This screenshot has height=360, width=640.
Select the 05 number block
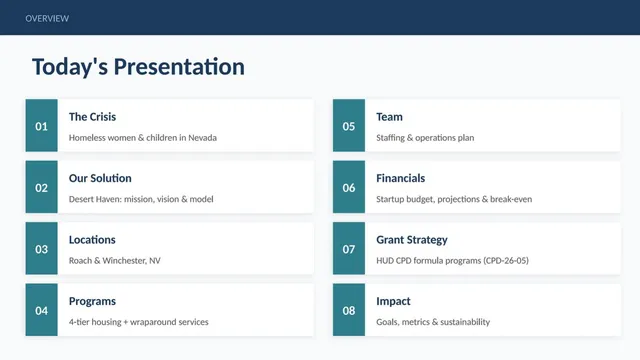click(349, 126)
